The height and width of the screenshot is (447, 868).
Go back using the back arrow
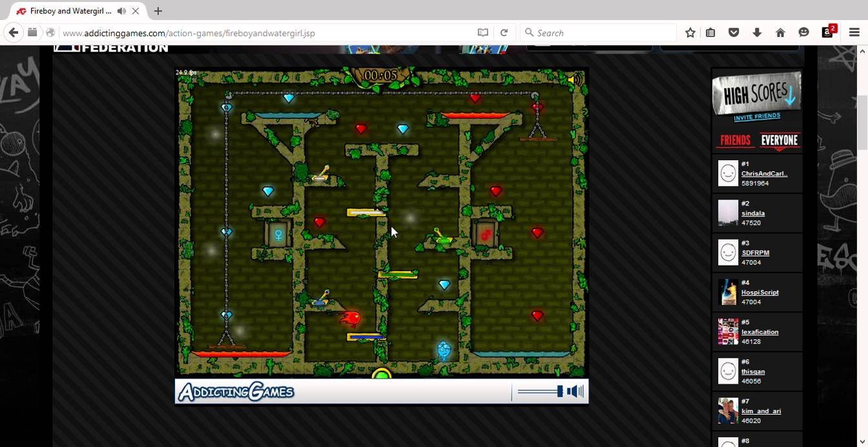[13, 32]
